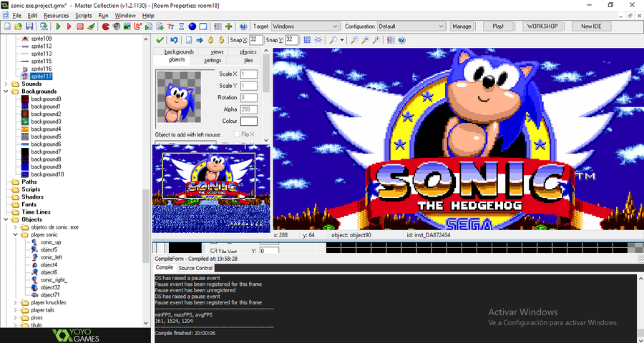Select background5 in the resource tree
The width and height of the screenshot is (644, 343).
tap(46, 136)
